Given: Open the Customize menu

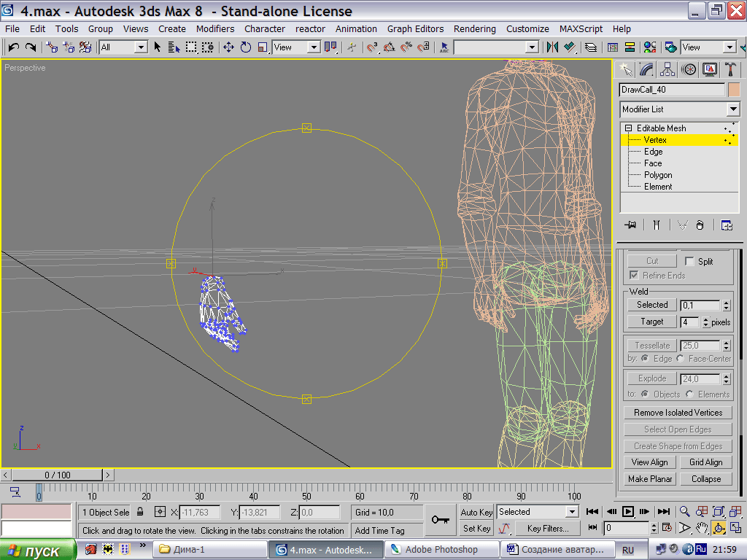Looking at the screenshot, I should pyautogui.click(x=527, y=28).
